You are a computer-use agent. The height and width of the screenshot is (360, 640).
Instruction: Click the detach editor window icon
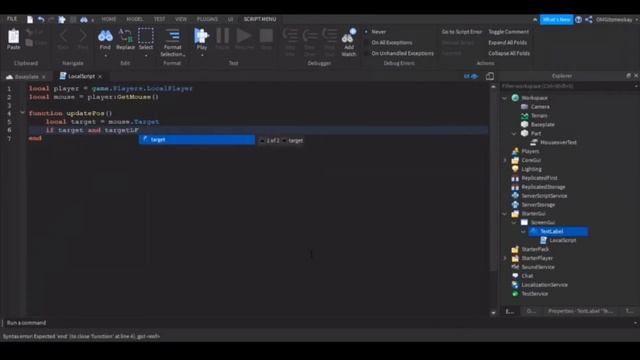tap(490, 76)
